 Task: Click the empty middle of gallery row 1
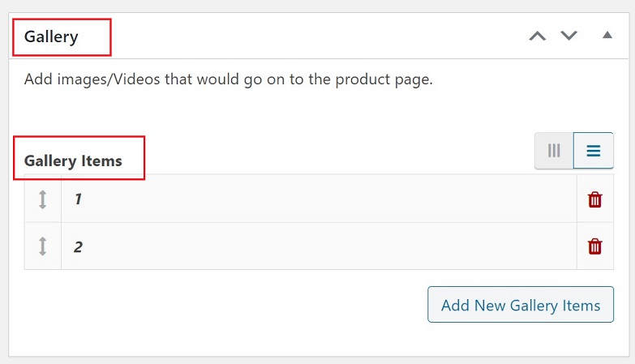click(324, 199)
